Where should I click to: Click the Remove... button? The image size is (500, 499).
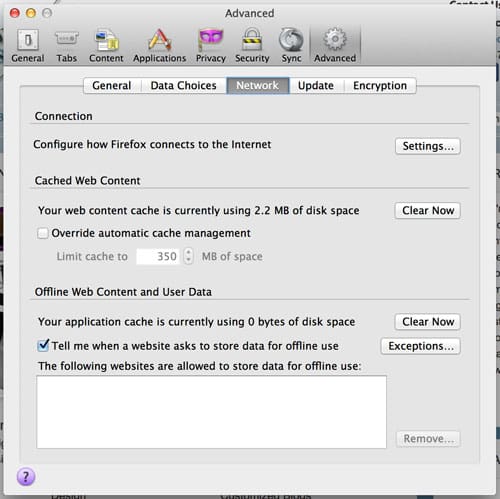[x=429, y=439]
